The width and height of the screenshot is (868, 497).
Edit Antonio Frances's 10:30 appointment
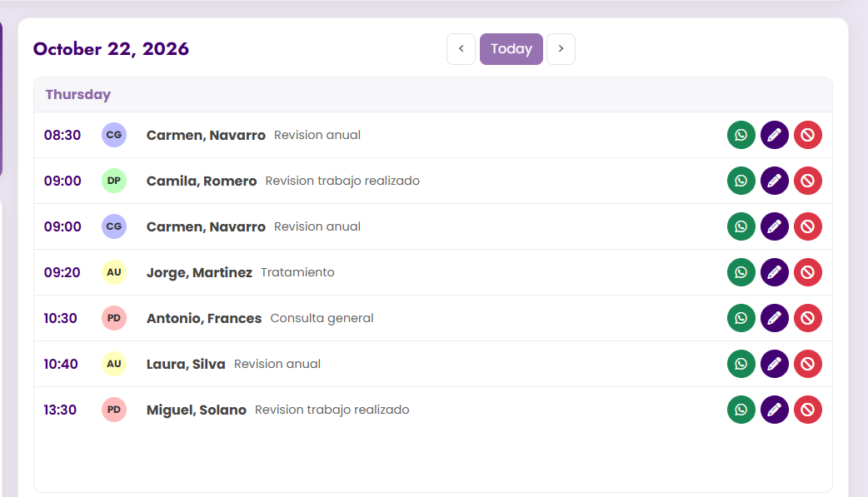[775, 318]
